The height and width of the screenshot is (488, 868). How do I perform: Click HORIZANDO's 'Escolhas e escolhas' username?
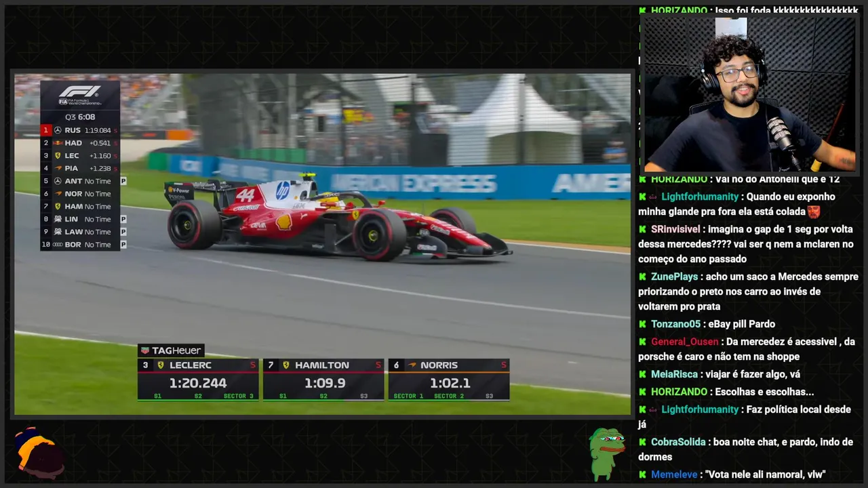coord(679,392)
